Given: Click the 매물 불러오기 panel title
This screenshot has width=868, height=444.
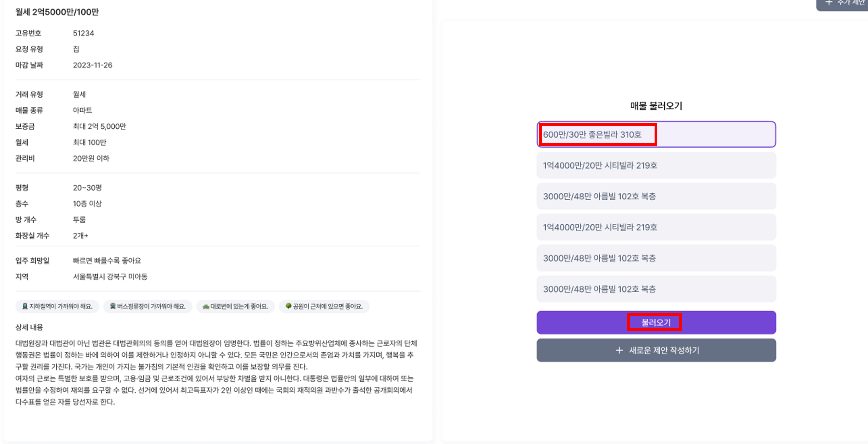Looking at the screenshot, I should pos(656,106).
